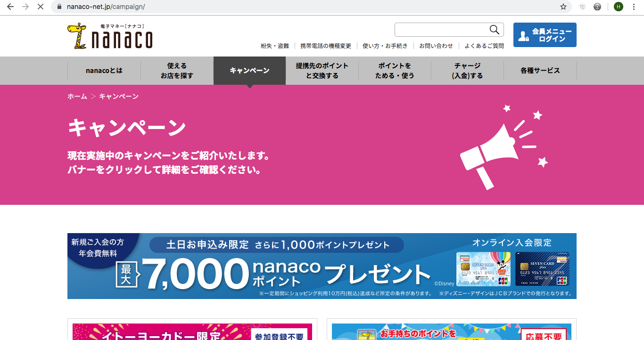Select 使えるお店を探す menu item
Screen dimensions: 644x340
tap(177, 71)
